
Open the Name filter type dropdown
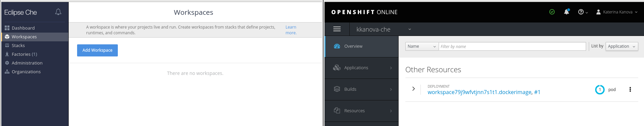pos(422,46)
